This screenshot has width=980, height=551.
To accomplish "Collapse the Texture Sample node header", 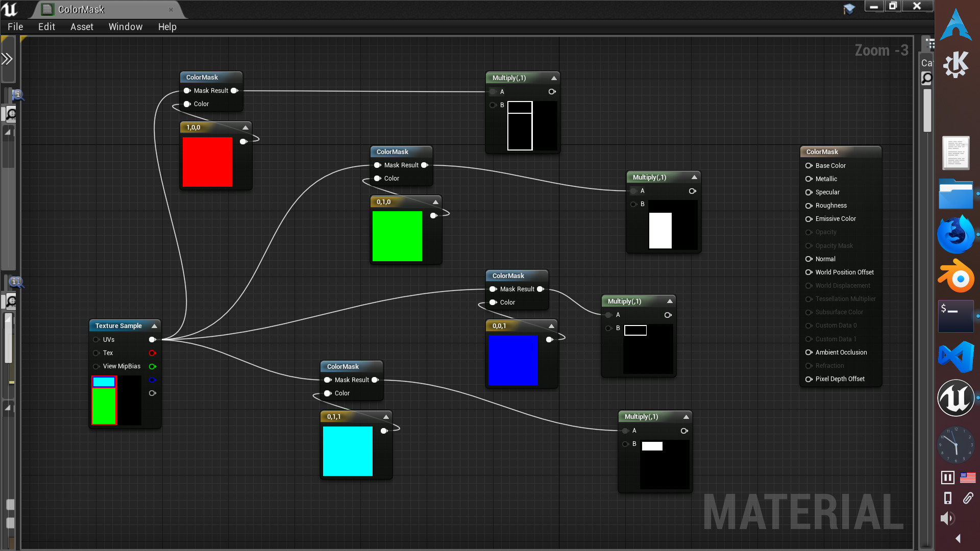I will pyautogui.click(x=154, y=325).
